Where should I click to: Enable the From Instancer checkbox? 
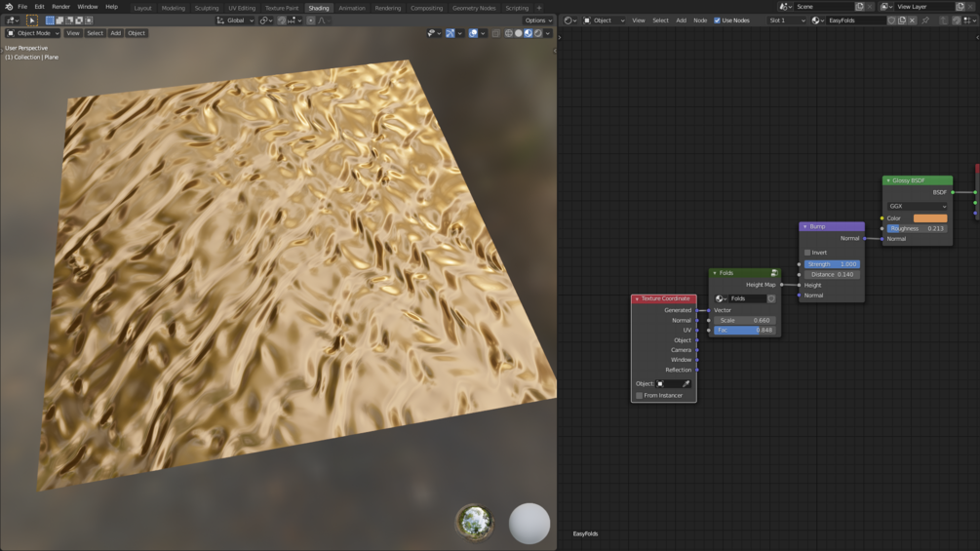point(640,395)
